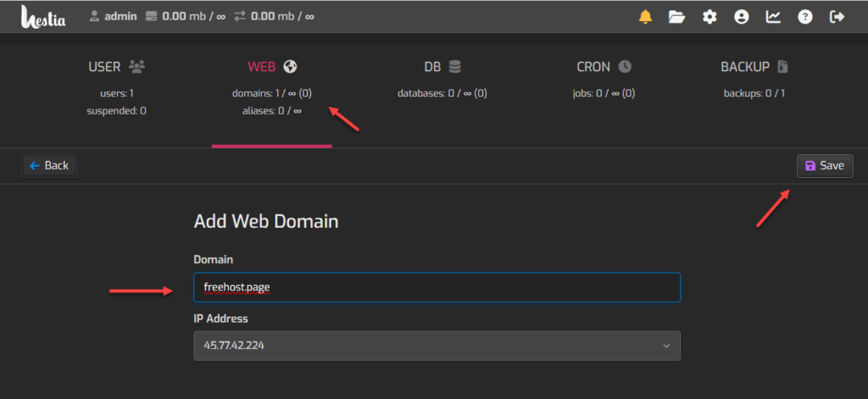Open the IP Address dropdown
868x399 pixels.
point(437,346)
